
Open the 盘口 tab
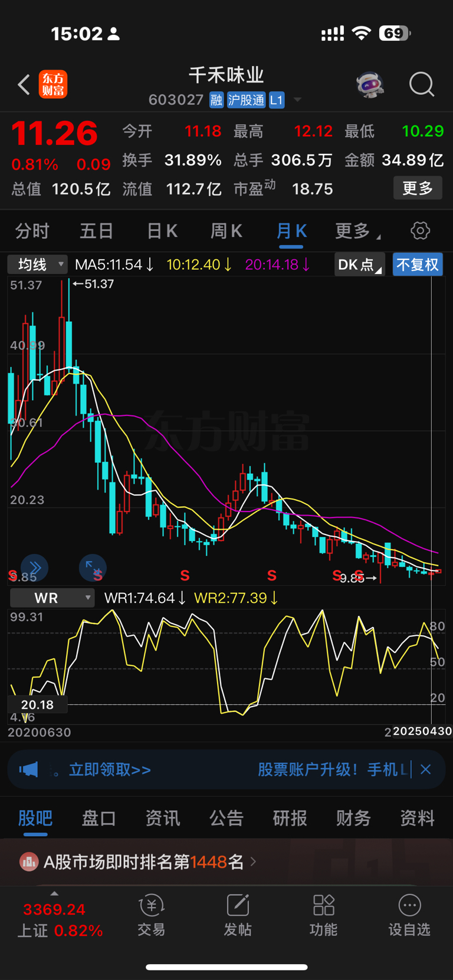(x=99, y=818)
